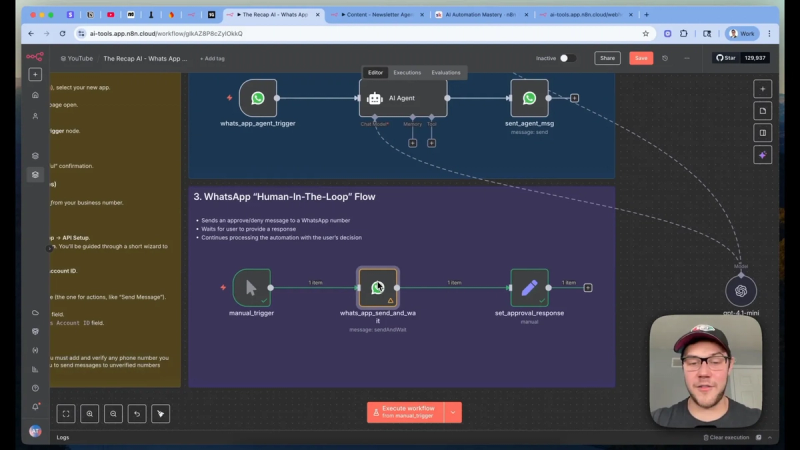Close the The Recap AI browser tab
The width and height of the screenshot is (800, 450).
point(317,15)
